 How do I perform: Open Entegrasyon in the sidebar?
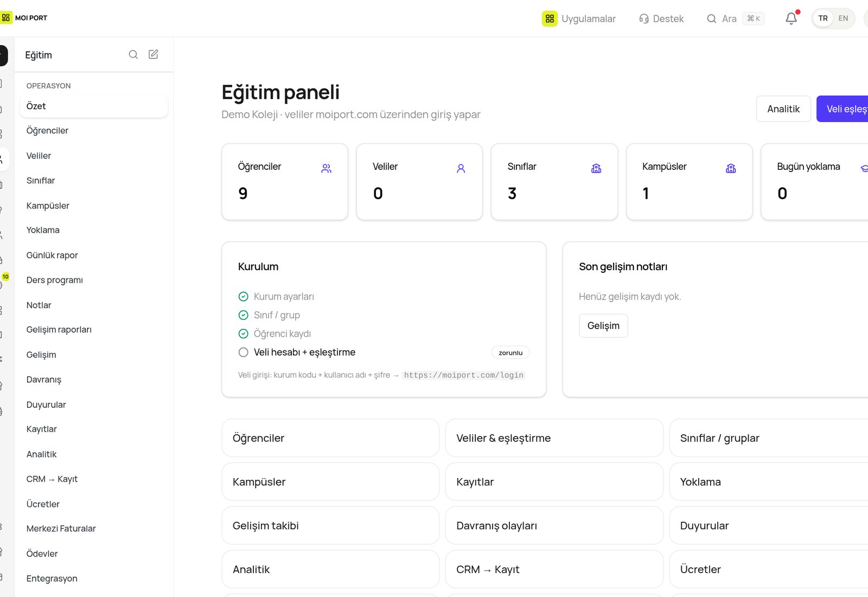coord(94,579)
